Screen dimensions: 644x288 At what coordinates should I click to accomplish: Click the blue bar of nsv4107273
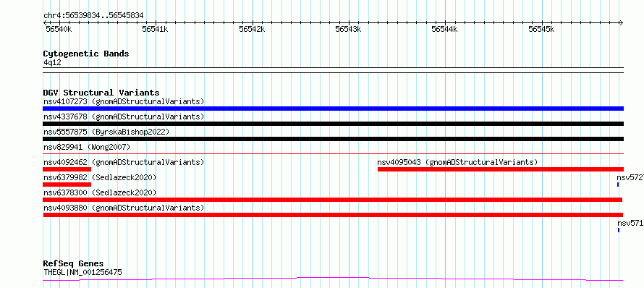click(333, 109)
